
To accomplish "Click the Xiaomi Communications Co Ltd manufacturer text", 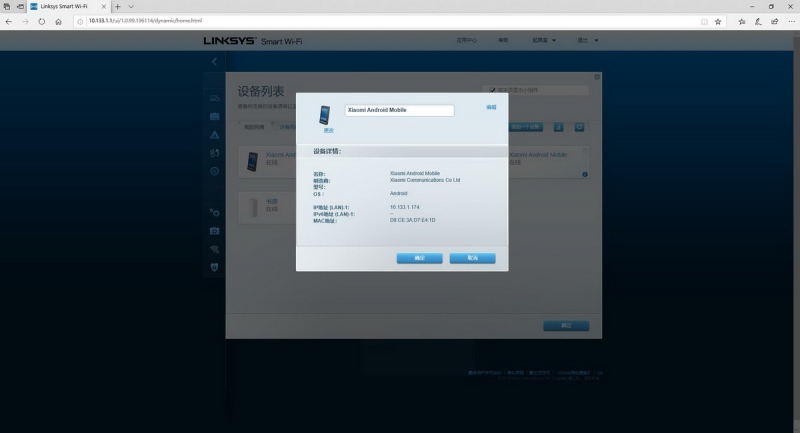I will click(x=425, y=180).
